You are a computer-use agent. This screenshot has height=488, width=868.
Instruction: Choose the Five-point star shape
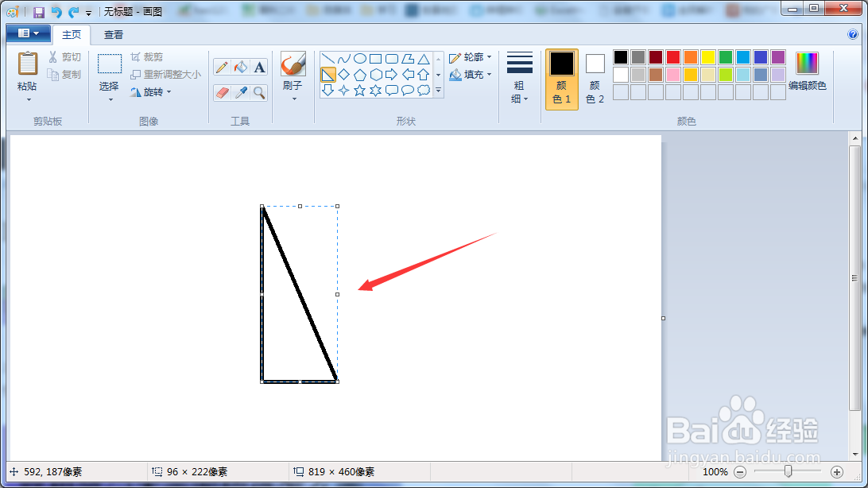click(x=360, y=90)
